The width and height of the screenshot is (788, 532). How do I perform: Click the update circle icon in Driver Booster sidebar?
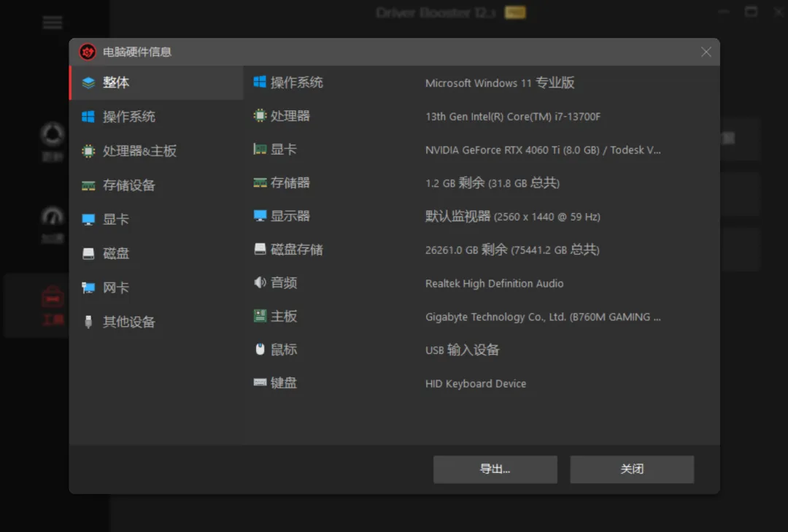tap(53, 134)
